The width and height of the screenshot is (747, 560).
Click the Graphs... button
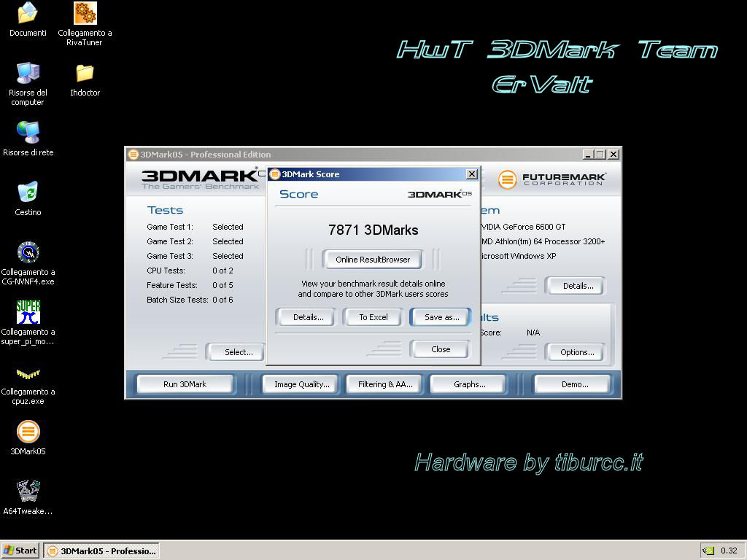coord(469,384)
